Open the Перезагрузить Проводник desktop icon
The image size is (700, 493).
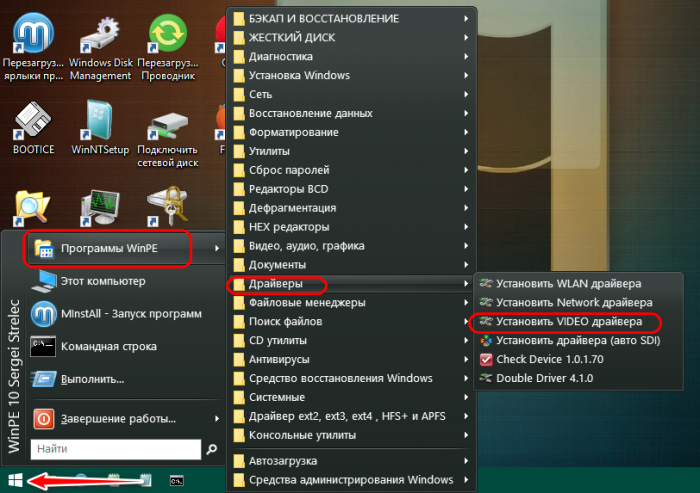coord(168,33)
